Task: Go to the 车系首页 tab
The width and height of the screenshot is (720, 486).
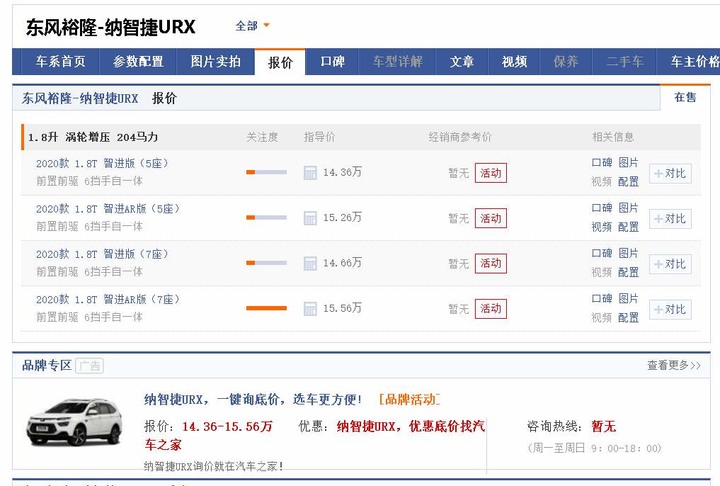Action: point(61,62)
